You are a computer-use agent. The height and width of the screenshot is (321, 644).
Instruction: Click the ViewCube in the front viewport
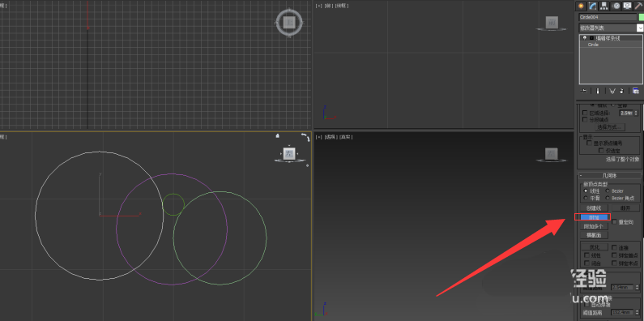[552, 23]
